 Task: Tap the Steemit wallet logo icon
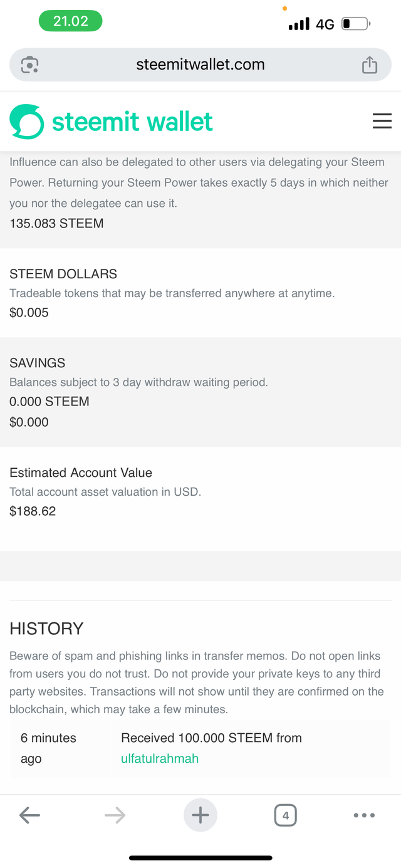pyautogui.click(x=27, y=122)
